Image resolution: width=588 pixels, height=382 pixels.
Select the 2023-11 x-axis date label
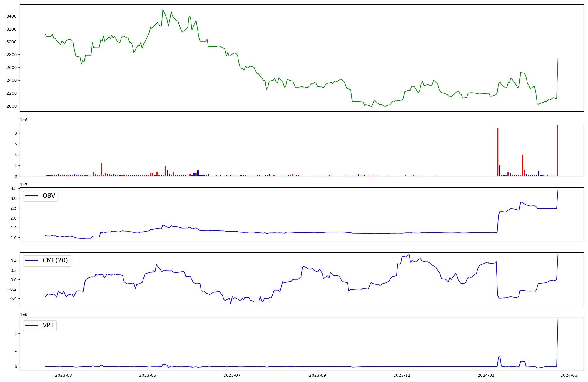pos(402,375)
